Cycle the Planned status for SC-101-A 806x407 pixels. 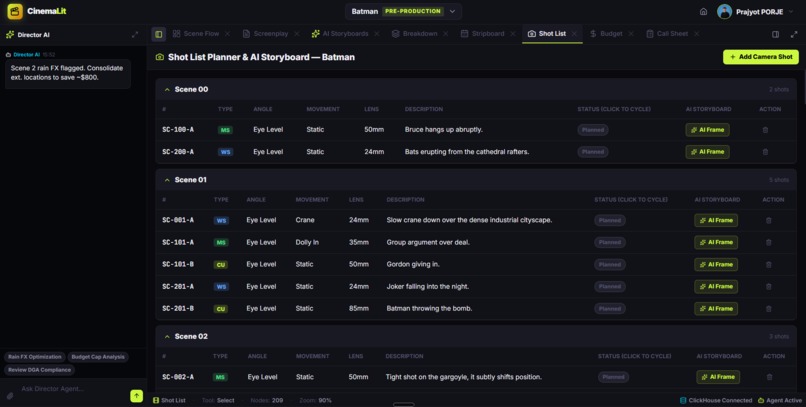(x=610, y=243)
